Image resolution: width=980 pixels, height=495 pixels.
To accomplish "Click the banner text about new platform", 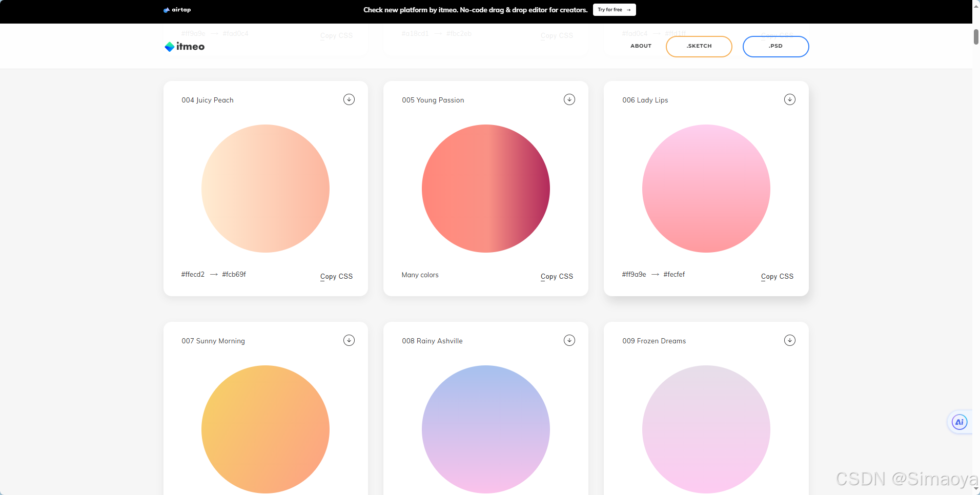I will point(476,10).
